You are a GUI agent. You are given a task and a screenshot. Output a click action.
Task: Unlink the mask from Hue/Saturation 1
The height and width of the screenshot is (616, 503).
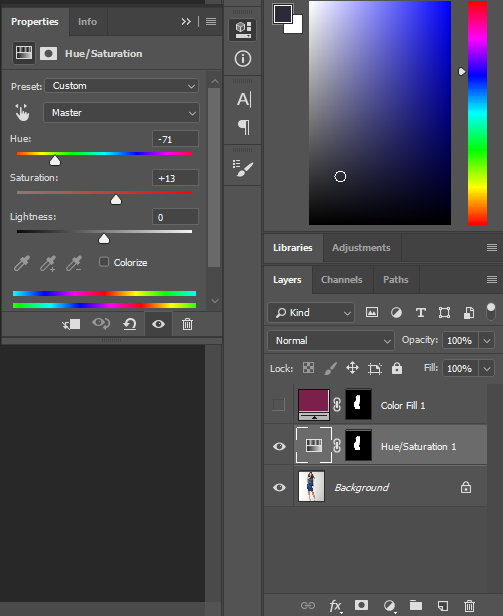click(337, 446)
